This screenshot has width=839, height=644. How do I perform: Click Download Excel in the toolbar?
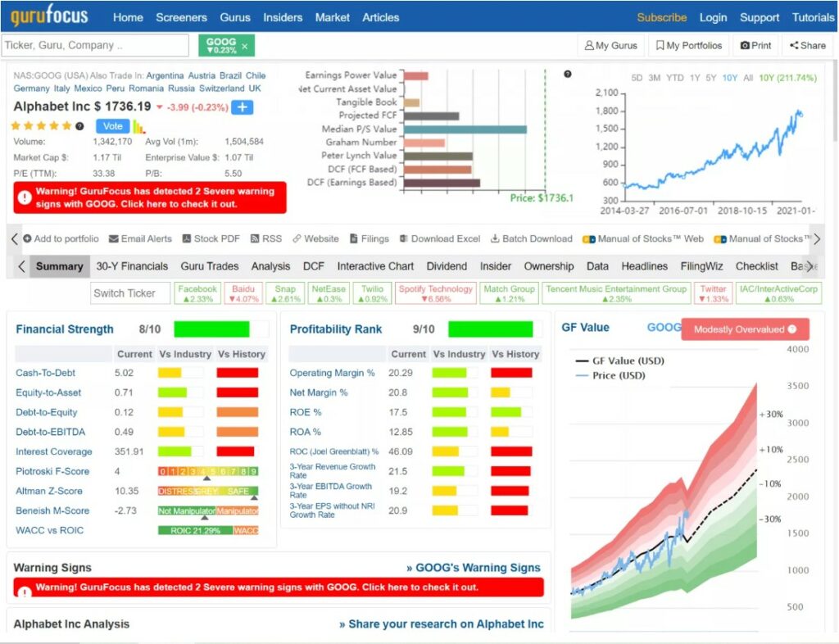tap(440, 238)
